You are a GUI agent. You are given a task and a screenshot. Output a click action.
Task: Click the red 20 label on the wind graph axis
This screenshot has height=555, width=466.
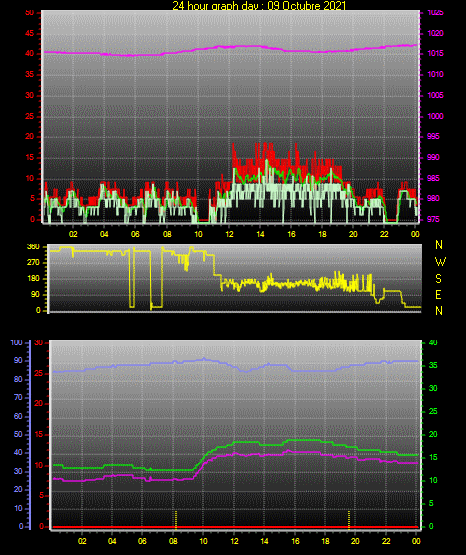(x=30, y=136)
